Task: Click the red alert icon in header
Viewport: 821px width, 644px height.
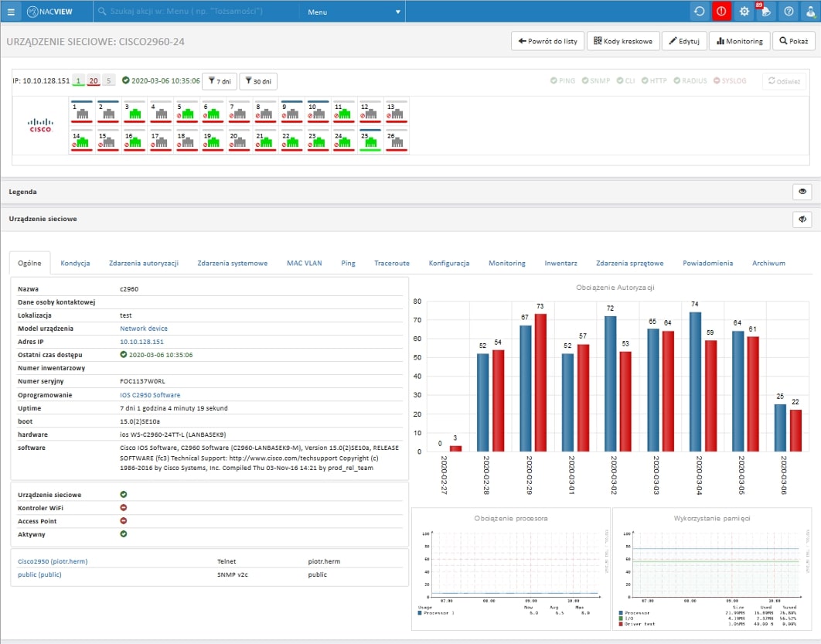Action: (721, 12)
